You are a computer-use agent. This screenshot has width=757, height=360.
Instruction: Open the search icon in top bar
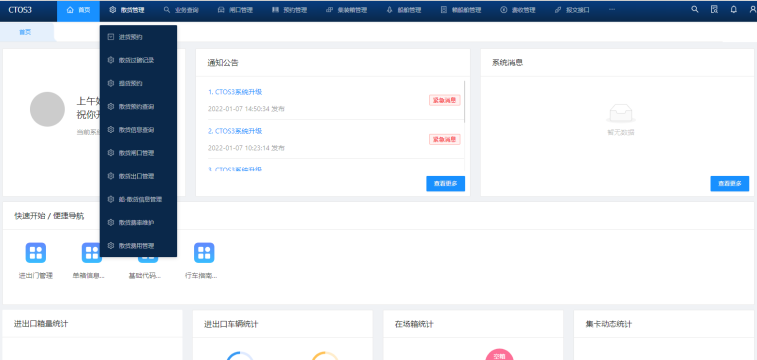tap(695, 9)
